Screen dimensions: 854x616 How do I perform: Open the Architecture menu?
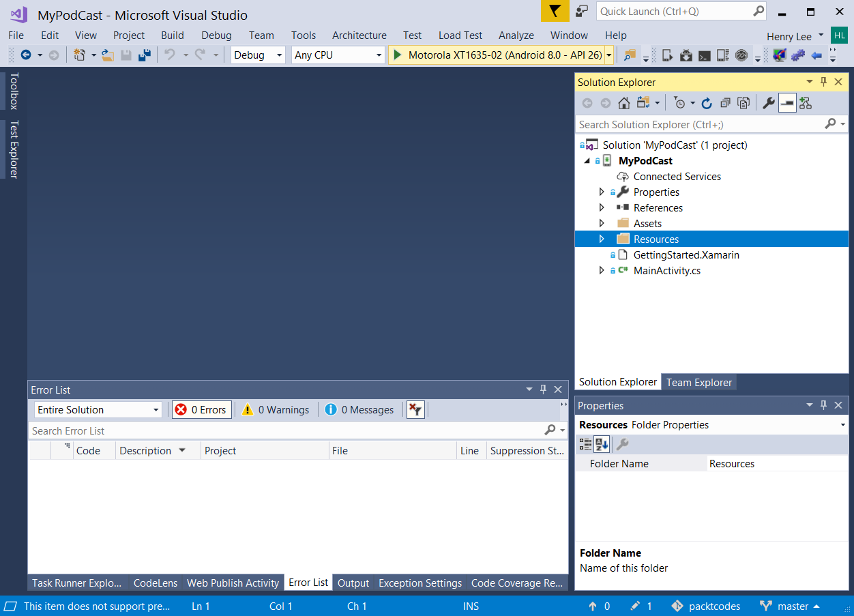(359, 35)
